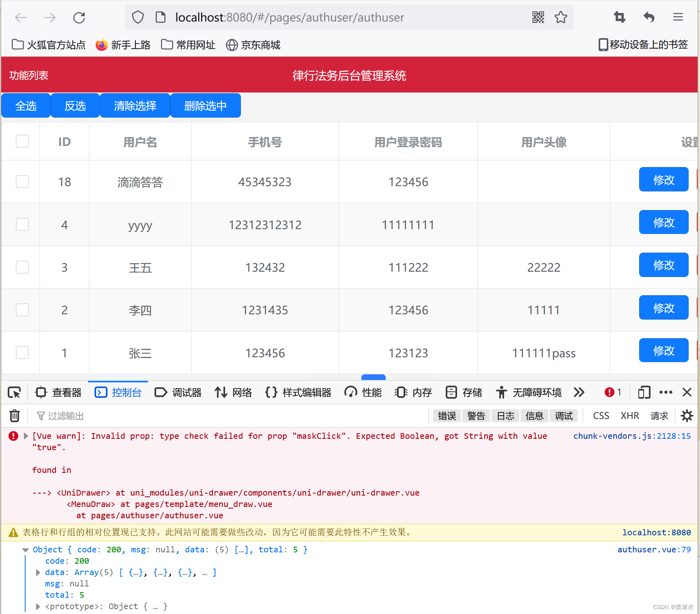
Task: Bookmark this page with star icon
Action: 561,17
